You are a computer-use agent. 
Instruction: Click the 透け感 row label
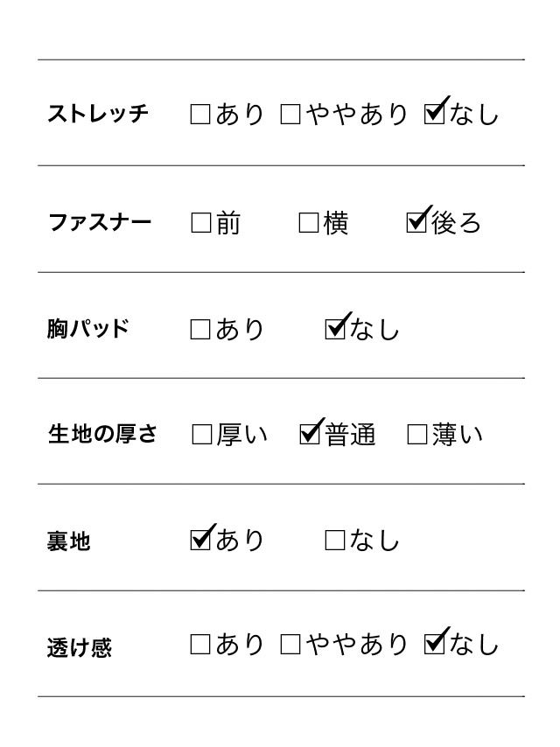point(80,647)
